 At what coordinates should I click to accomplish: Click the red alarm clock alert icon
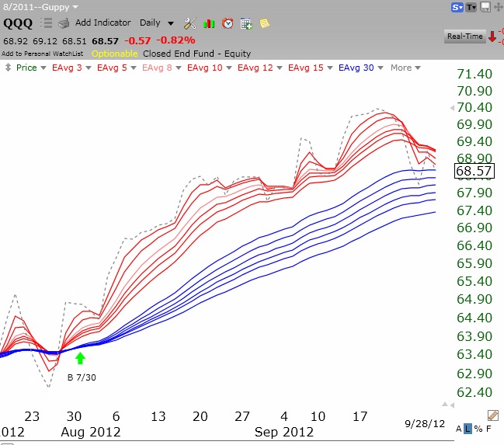coord(228,23)
